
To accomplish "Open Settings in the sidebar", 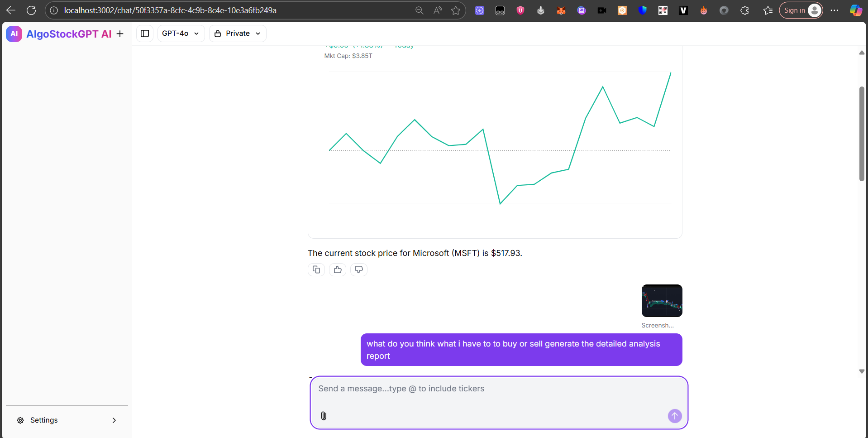I will pyautogui.click(x=67, y=420).
